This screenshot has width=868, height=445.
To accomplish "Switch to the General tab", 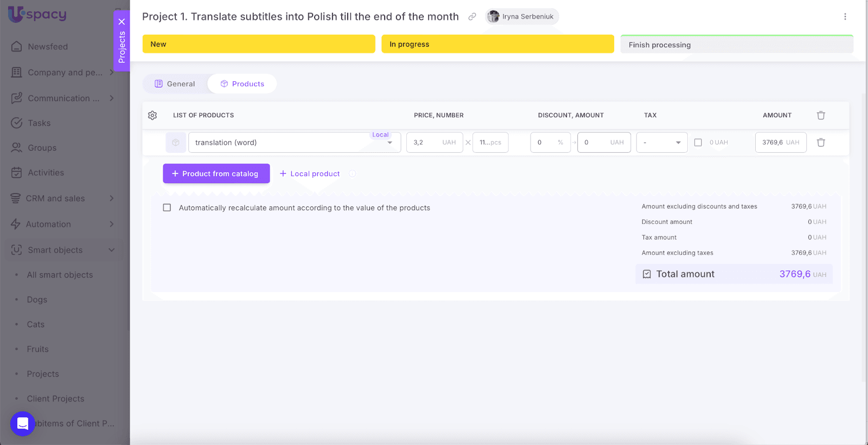I will tap(175, 84).
